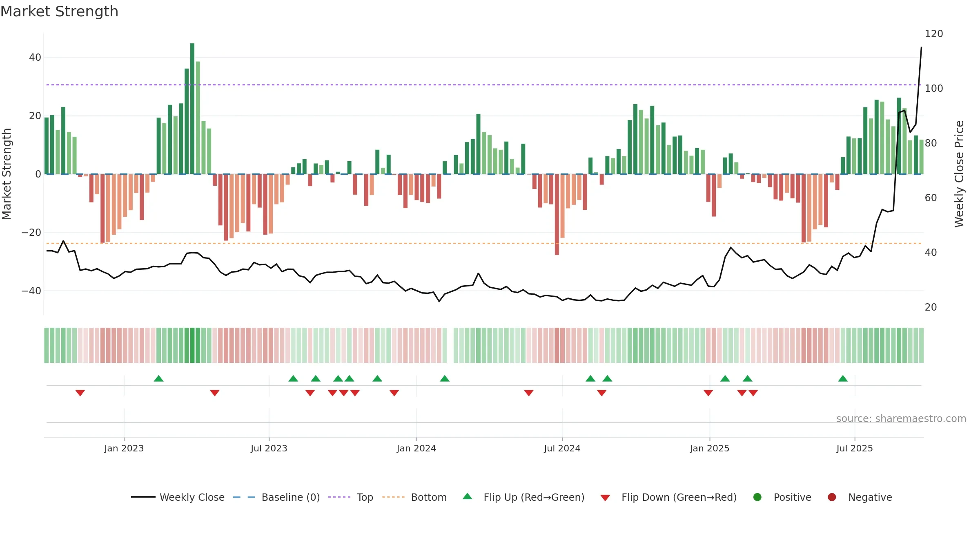Click the Jan 2025 axis label
Viewport: 980px width, 551px height.
(x=710, y=448)
